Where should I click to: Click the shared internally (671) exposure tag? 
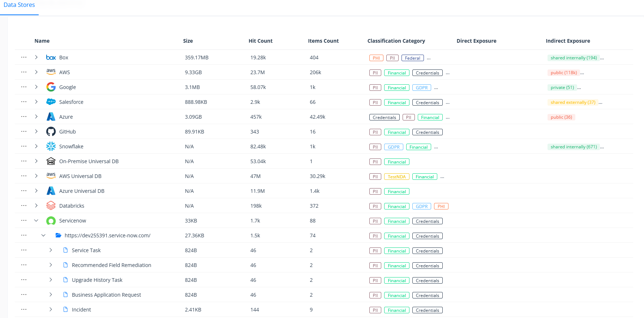(574, 147)
